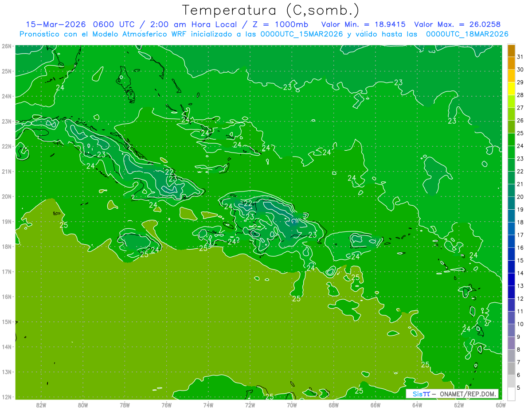This screenshot has height=411, width=532.
Task: Click the 82W longitude axis label
Action: click(x=41, y=405)
